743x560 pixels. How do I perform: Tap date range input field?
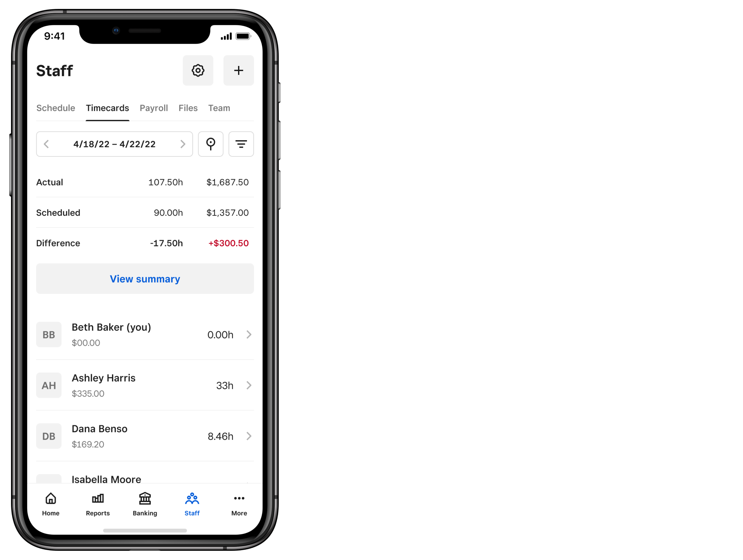point(115,144)
